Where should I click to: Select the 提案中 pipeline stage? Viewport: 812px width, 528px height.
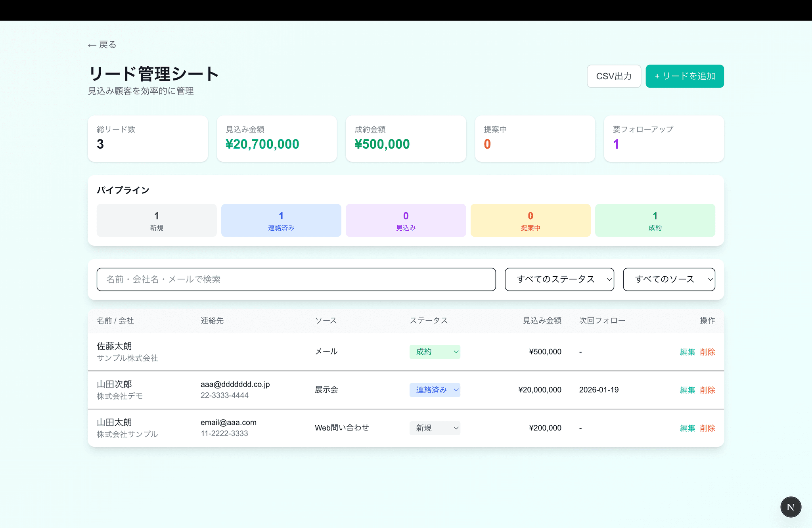(x=530, y=220)
